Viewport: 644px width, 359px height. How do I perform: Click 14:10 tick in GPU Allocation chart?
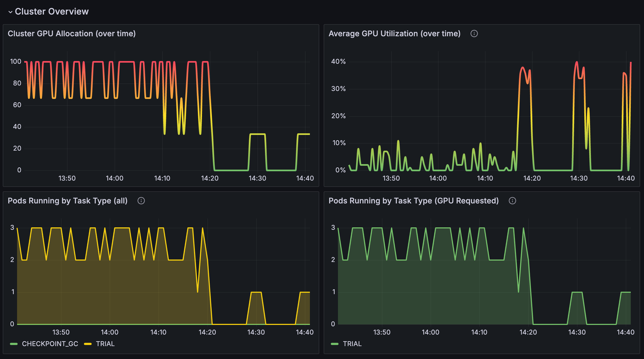pos(162,178)
